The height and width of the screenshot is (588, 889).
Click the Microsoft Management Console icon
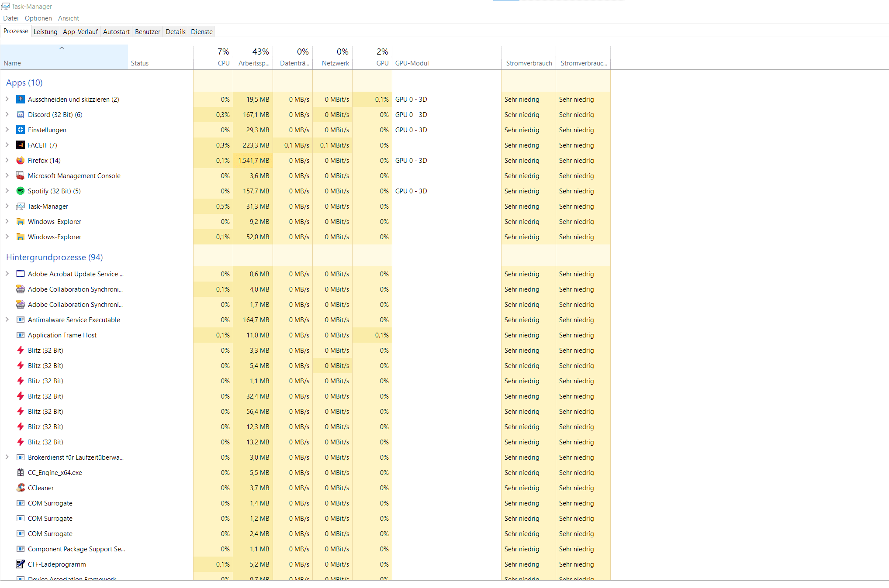[x=21, y=175]
